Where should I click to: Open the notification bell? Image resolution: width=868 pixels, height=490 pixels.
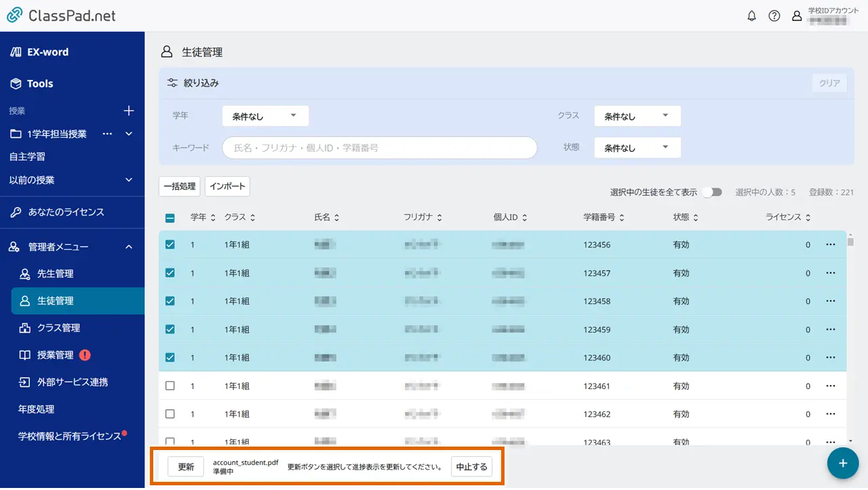click(x=751, y=16)
